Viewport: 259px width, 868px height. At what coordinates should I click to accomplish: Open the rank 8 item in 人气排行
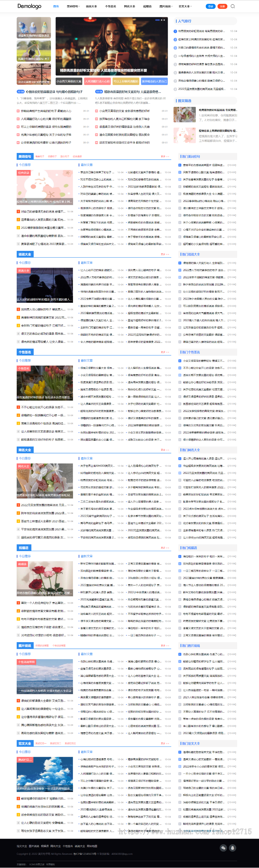[201, 89]
